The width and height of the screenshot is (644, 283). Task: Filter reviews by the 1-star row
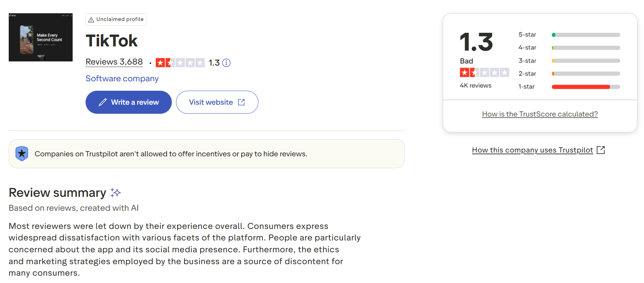click(x=569, y=87)
